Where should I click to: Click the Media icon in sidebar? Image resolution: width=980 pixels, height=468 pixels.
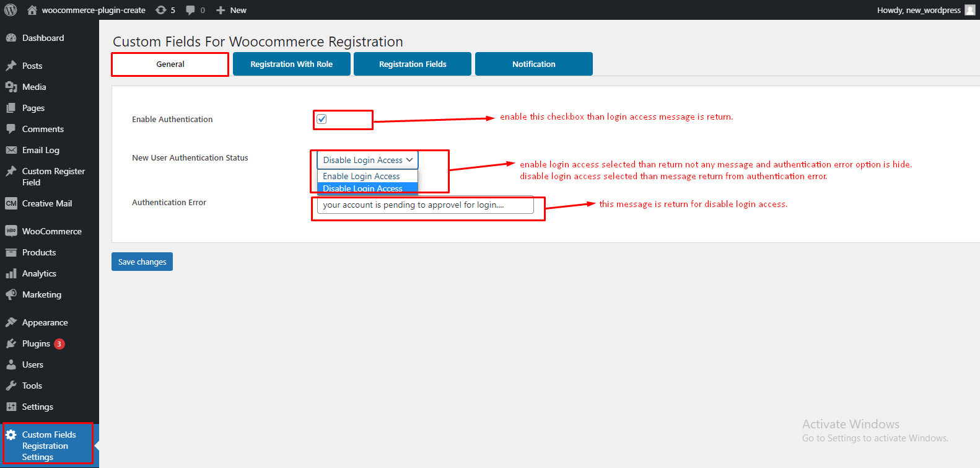pyautogui.click(x=11, y=87)
